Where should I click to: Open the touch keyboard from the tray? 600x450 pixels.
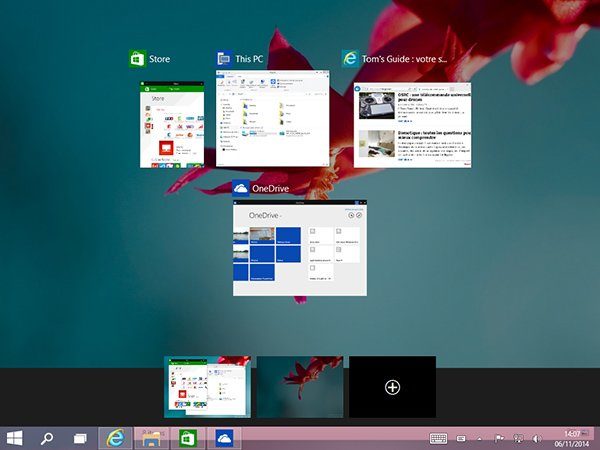point(438,438)
